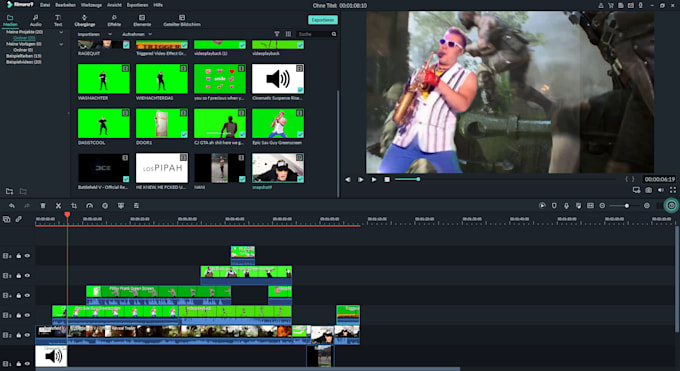The height and width of the screenshot is (371, 680).
Task: Open the shopping cart icon in title bar
Action: click(611, 5)
